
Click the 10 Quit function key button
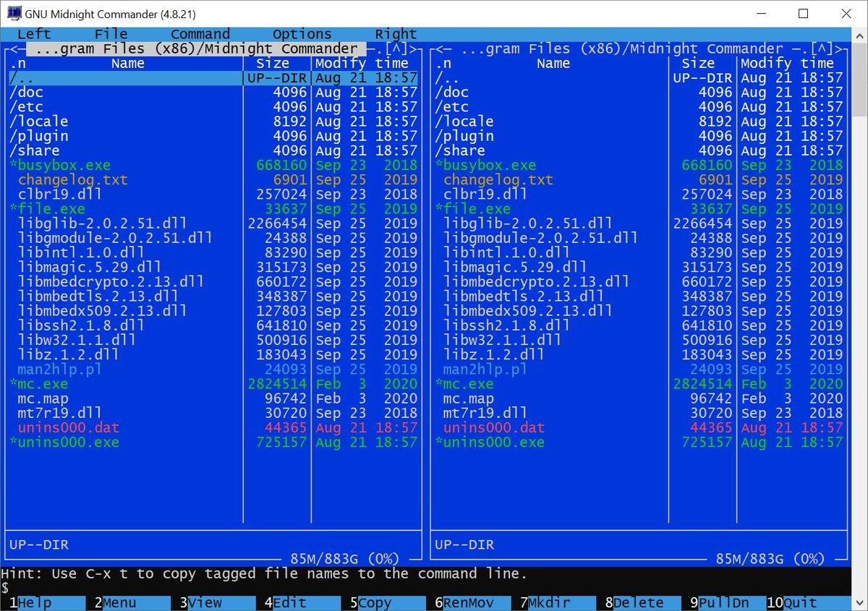(808, 602)
